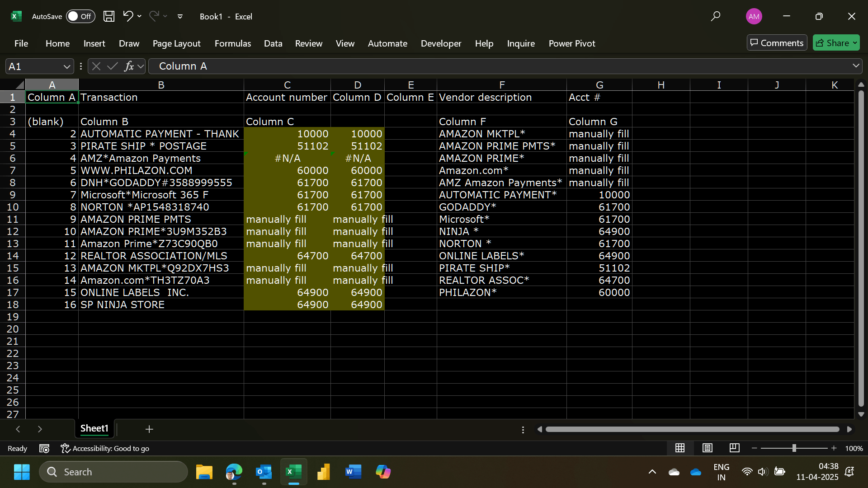
Task: Expand the Share button dropdown arrow
Action: tap(855, 43)
